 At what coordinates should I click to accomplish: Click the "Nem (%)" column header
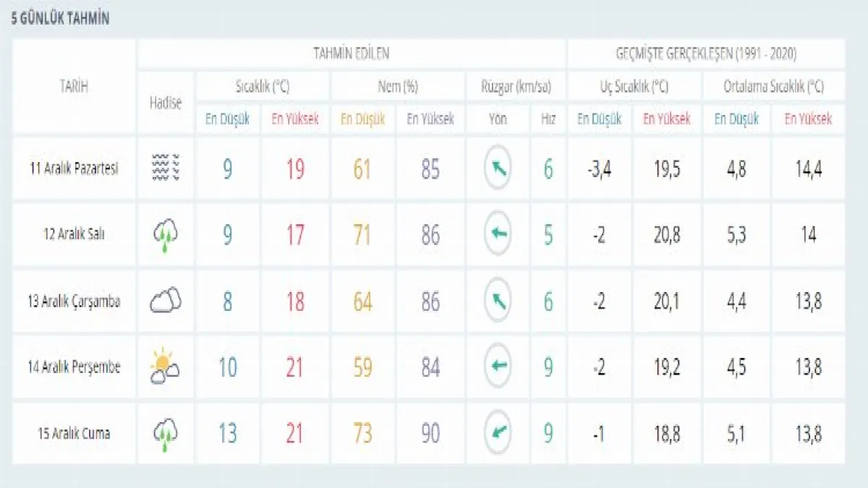pos(398,87)
